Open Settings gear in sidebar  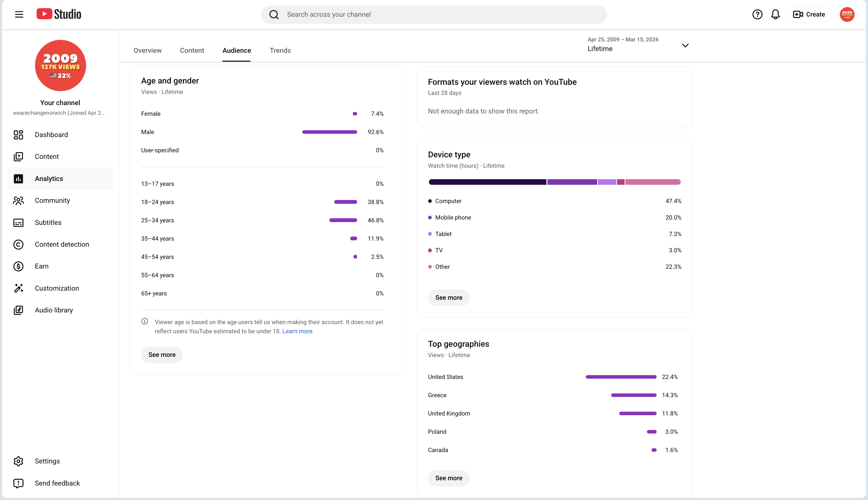tap(19, 461)
